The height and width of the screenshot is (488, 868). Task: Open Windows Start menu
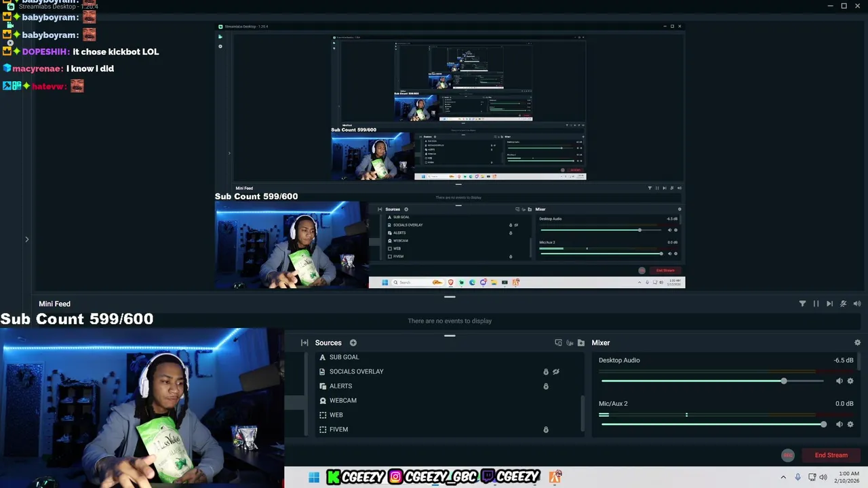pos(314,477)
